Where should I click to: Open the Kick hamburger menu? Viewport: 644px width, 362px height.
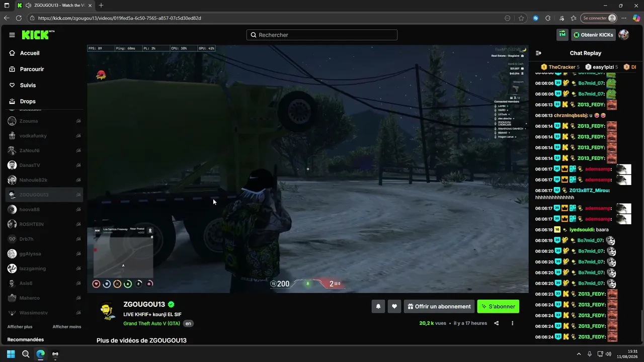[x=12, y=35]
